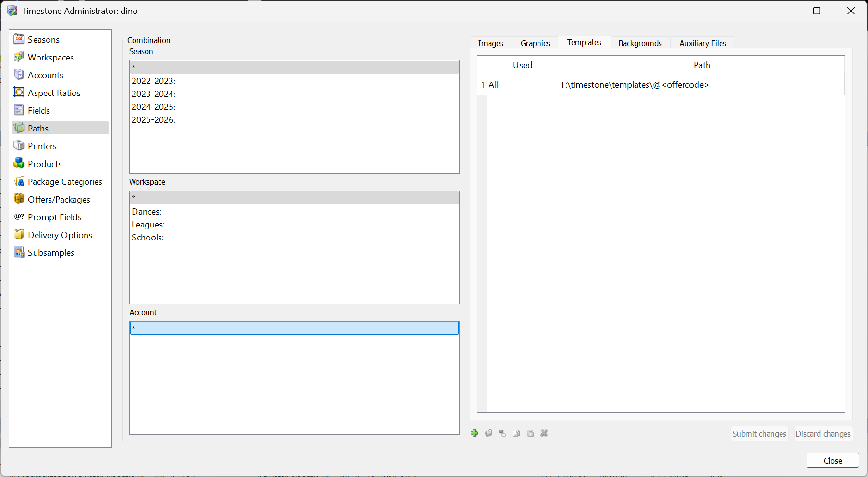Minimize the Timestone Administrator window
This screenshot has width=868, height=477.
click(784, 11)
